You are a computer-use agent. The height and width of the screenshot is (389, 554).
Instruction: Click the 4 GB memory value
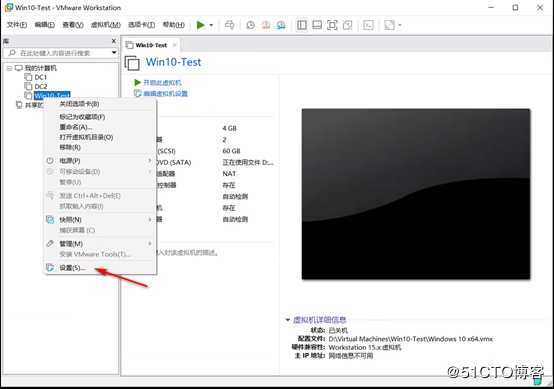(229, 128)
